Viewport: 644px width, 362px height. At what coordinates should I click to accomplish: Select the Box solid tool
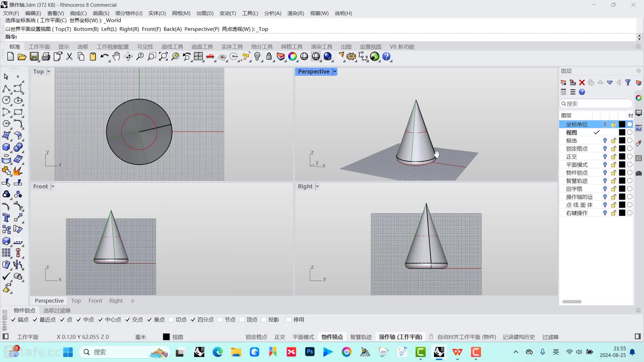6,147
